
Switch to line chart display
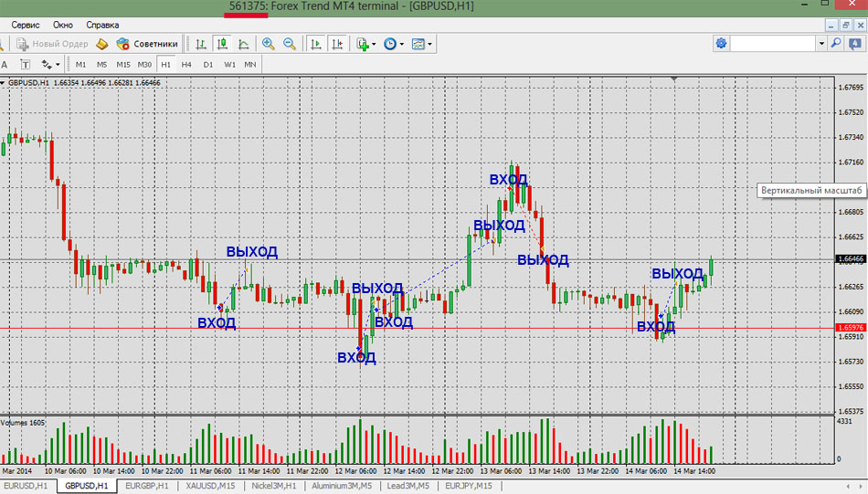coord(244,44)
